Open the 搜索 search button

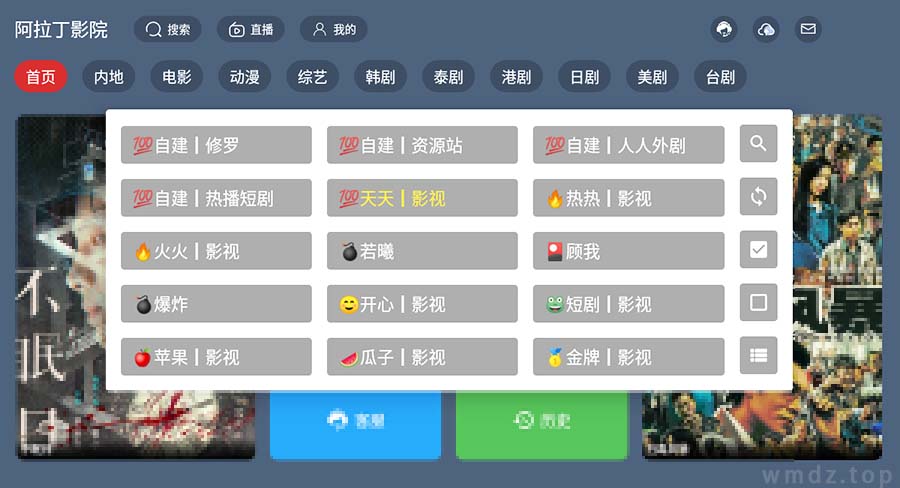pyautogui.click(x=168, y=29)
